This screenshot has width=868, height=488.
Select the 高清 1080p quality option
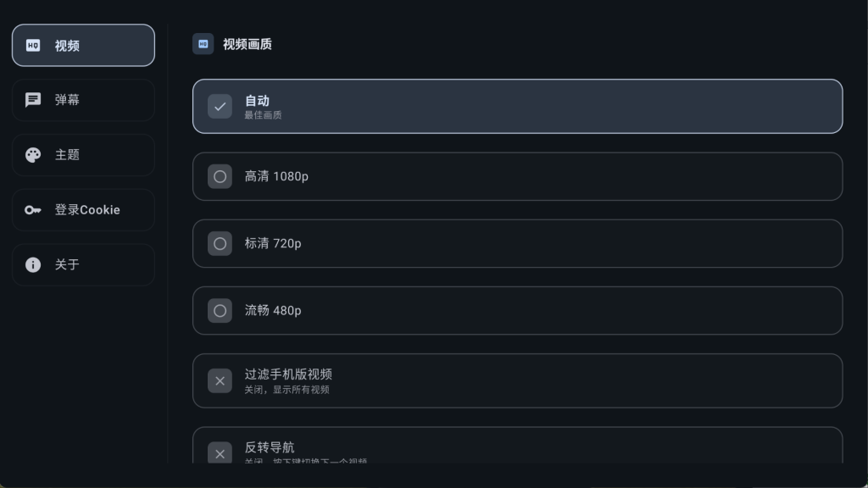tap(517, 176)
